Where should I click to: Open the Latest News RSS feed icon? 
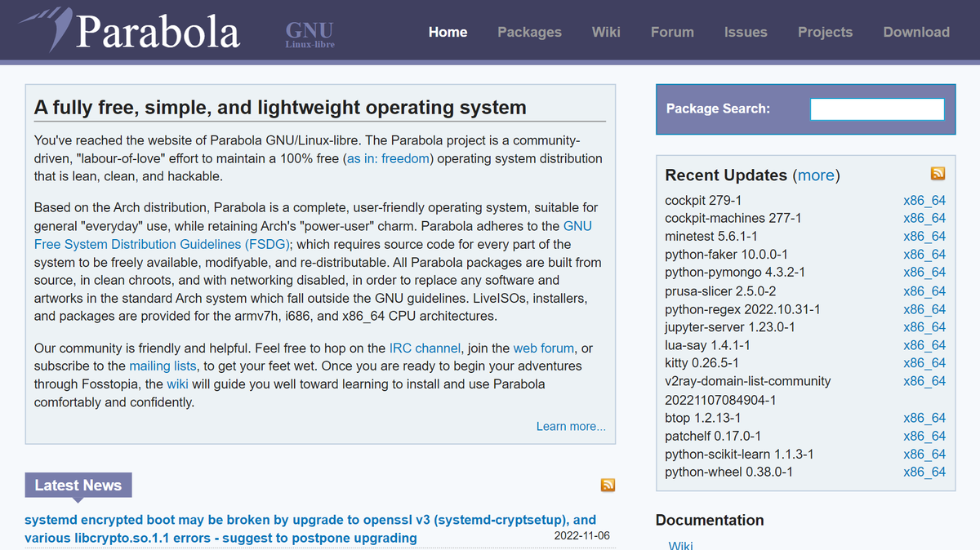coord(608,485)
